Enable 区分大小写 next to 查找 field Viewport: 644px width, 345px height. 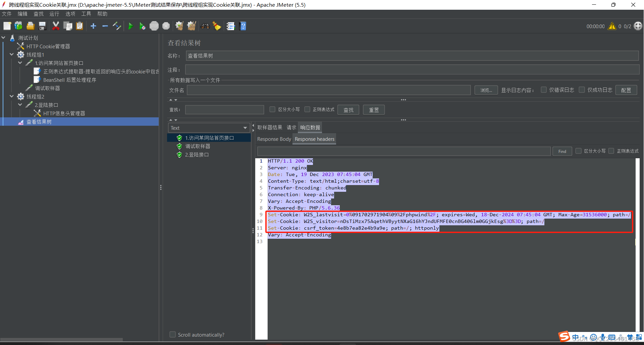[x=272, y=109]
